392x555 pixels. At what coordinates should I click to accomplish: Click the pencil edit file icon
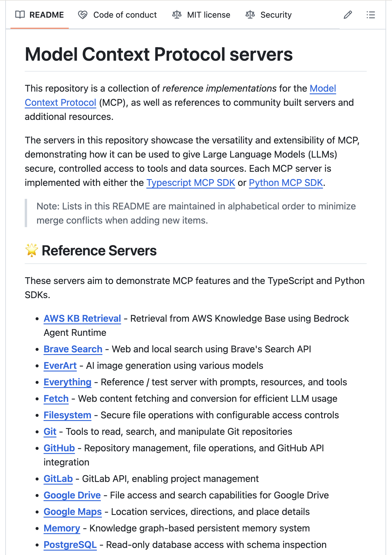pyautogui.click(x=348, y=15)
